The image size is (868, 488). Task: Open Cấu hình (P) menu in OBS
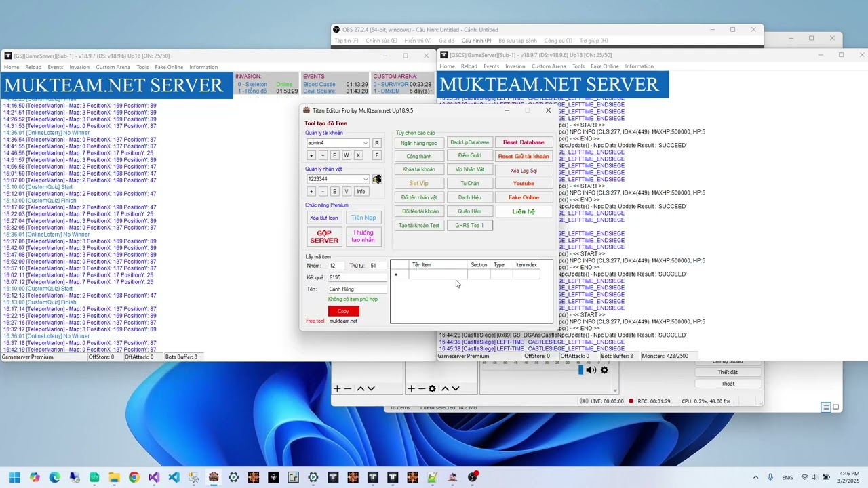[x=476, y=41]
